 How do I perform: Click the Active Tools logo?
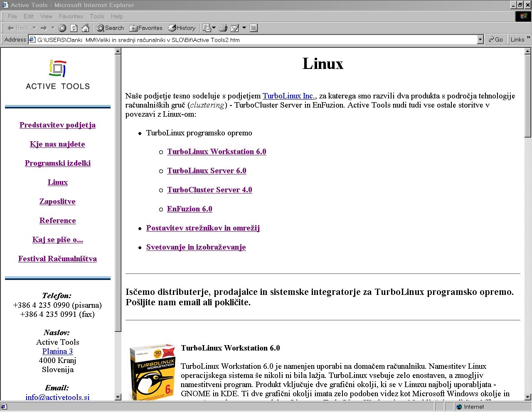[58, 75]
